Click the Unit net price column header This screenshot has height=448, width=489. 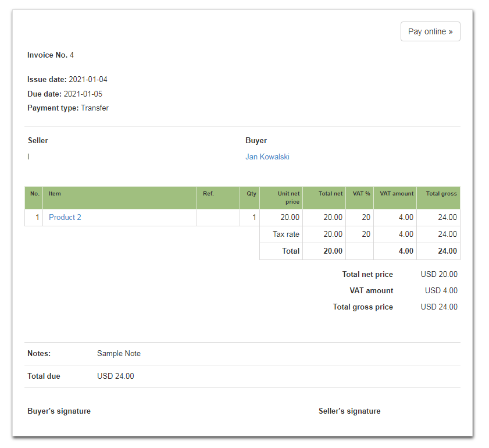pos(288,197)
